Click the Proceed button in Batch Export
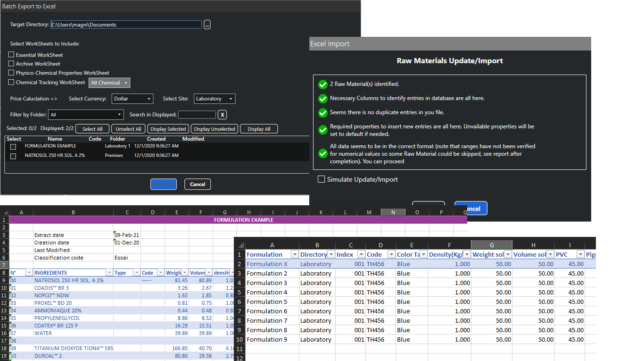This screenshot has width=644, height=361. [164, 185]
